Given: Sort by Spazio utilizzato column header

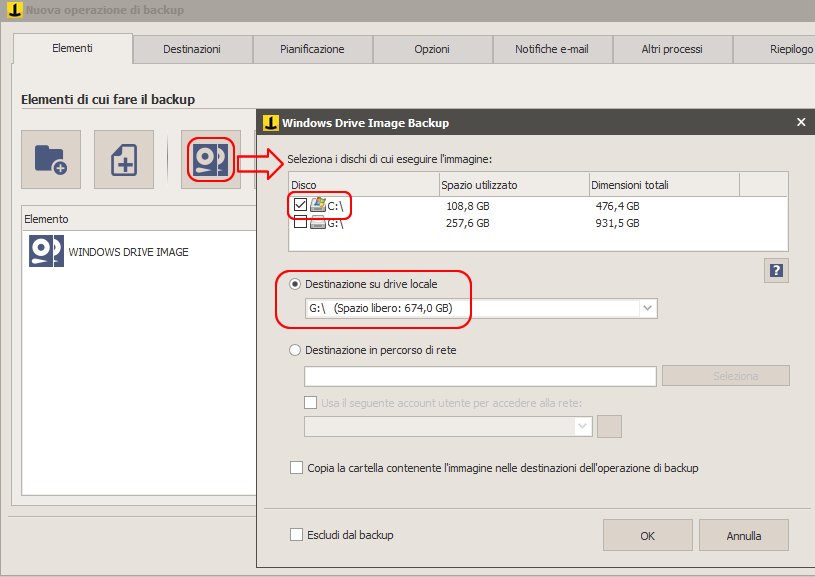Looking at the screenshot, I should pyautogui.click(x=514, y=185).
